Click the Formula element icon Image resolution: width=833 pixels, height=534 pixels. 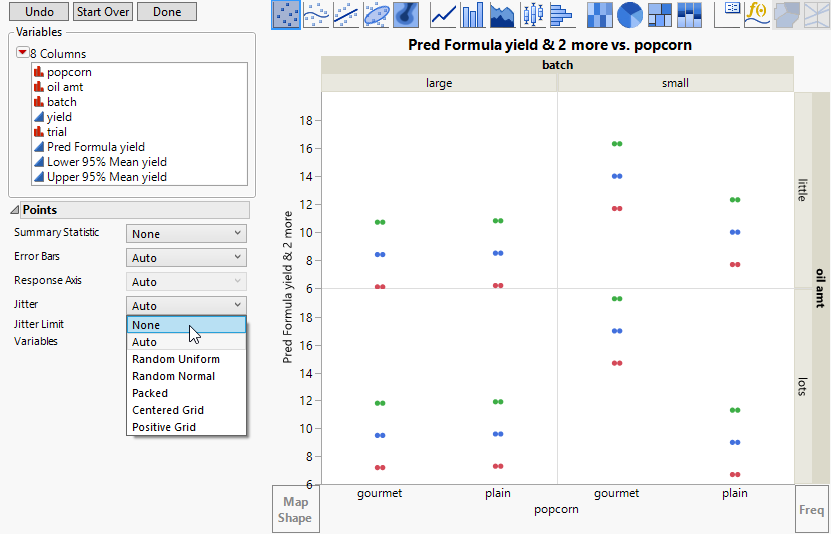756,14
